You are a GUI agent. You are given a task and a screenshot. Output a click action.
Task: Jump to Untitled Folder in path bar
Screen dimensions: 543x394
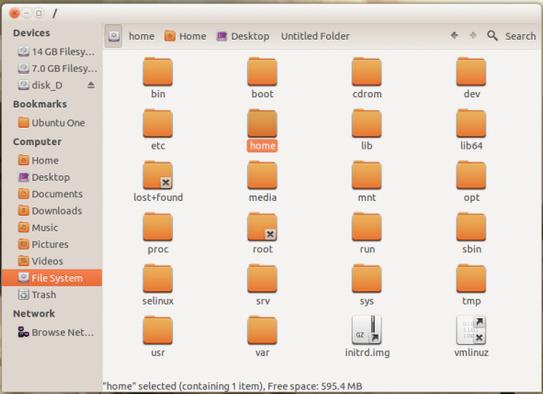point(315,36)
